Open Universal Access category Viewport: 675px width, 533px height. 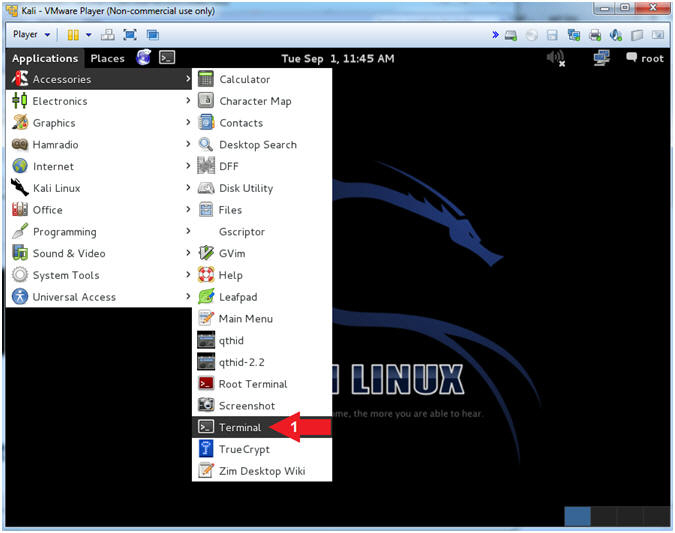(x=99, y=297)
